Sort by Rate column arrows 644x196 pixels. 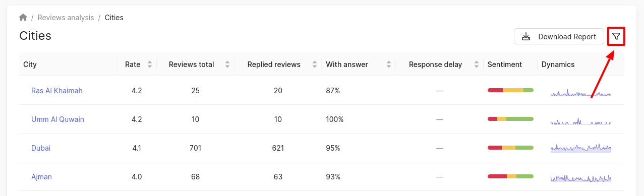pyautogui.click(x=150, y=64)
